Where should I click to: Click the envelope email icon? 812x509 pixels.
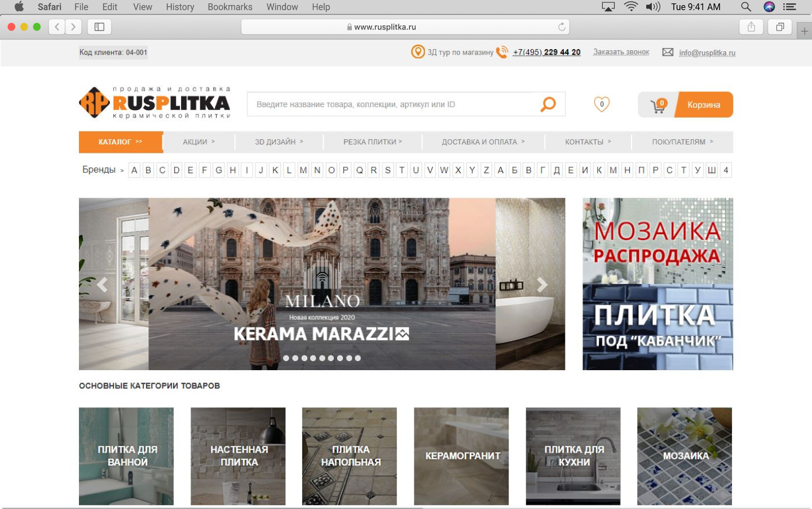click(x=668, y=52)
